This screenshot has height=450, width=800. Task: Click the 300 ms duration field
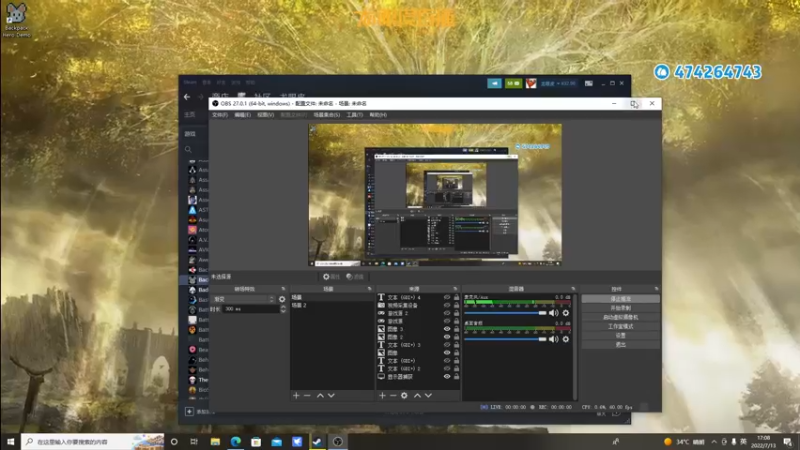[251, 309]
